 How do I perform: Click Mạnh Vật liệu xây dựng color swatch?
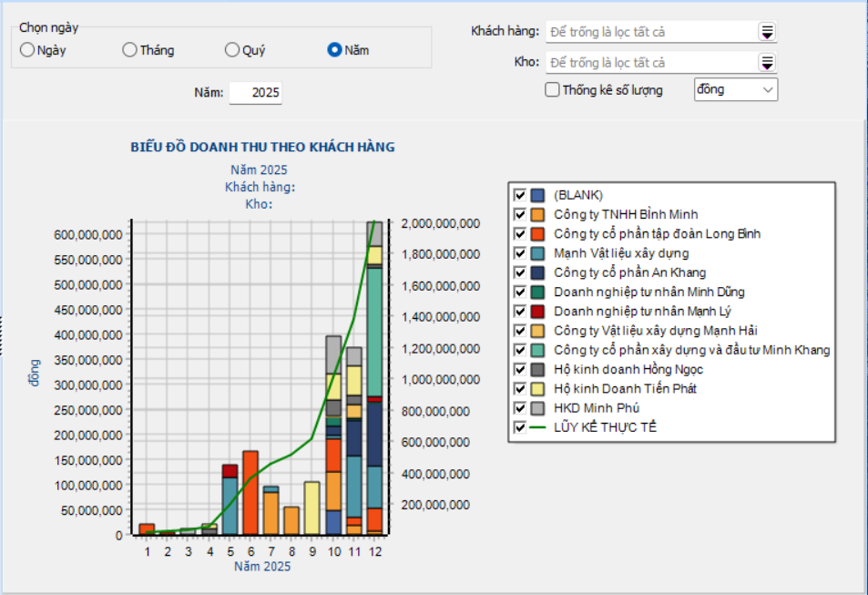coord(537,253)
